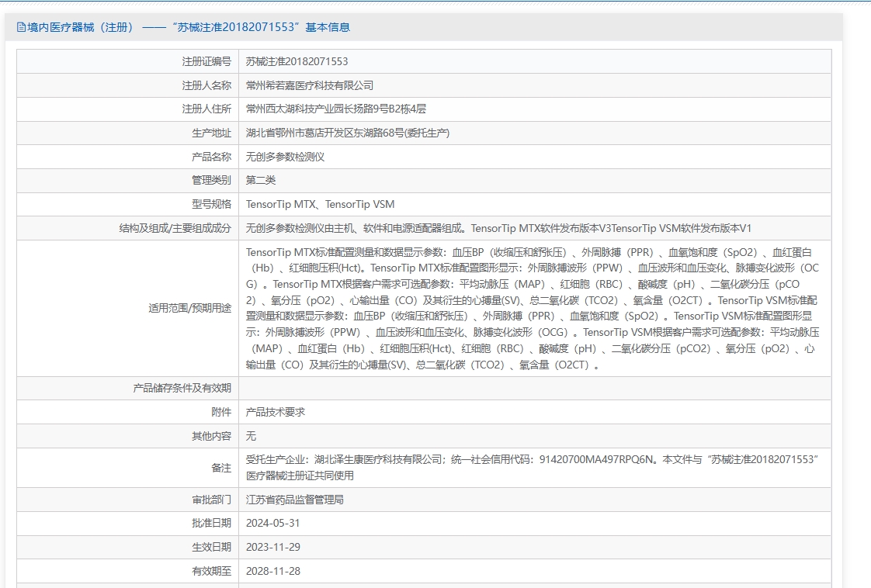This screenshot has width=871, height=588.
Task: Click the label 审批部门
Action: pos(212,500)
